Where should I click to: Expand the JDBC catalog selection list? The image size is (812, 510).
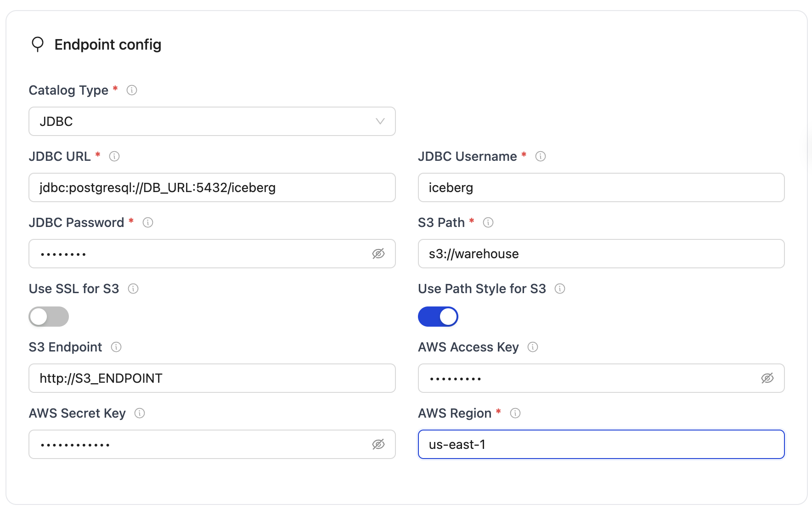pos(379,121)
